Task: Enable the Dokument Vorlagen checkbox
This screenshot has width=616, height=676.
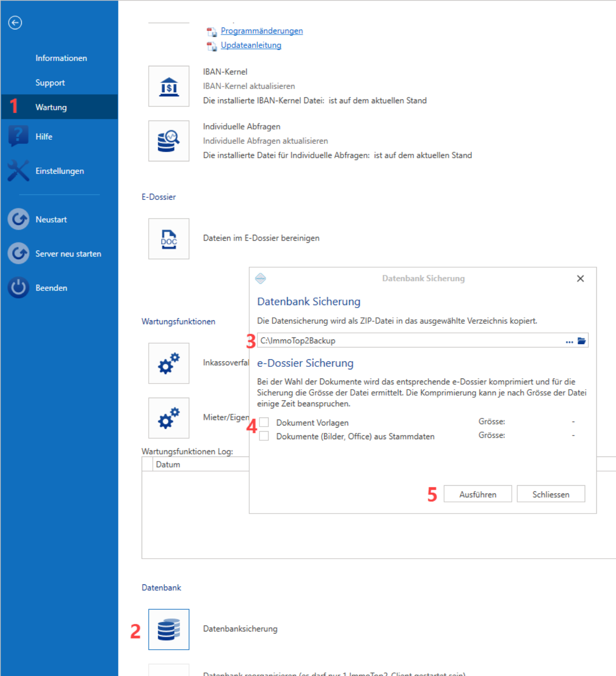Action: coord(264,423)
